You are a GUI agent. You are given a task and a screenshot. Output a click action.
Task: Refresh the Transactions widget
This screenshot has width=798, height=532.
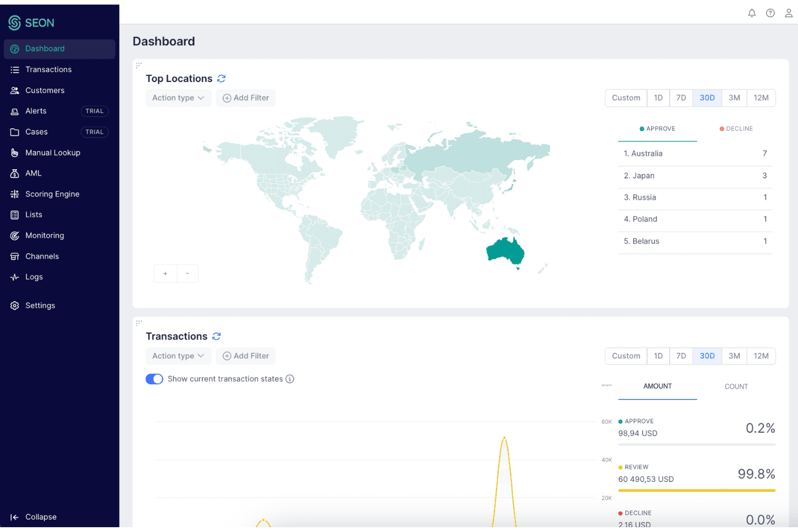click(x=216, y=336)
